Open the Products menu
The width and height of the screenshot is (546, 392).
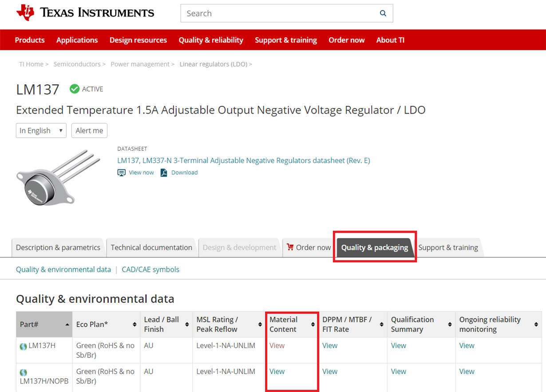30,40
